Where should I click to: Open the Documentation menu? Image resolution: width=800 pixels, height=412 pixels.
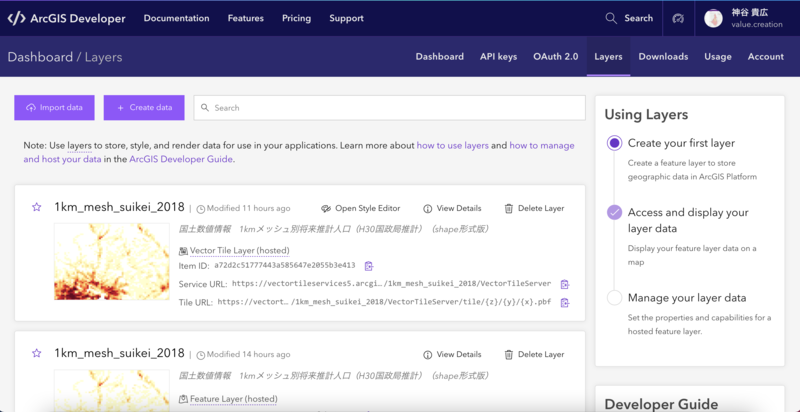[x=177, y=18]
